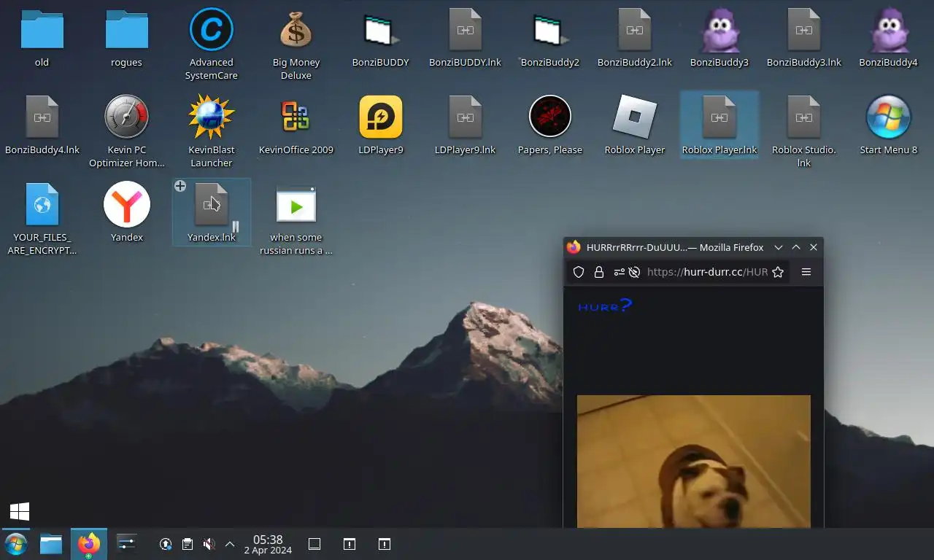
Task: Select the Roblox Player app icon
Action: tap(634, 117)
